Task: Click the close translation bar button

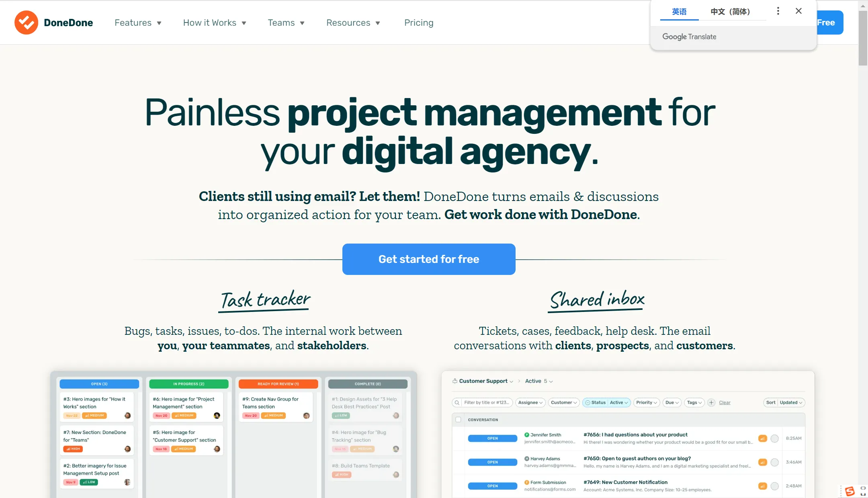Action: pyautogui.click(x=799, y=11)
